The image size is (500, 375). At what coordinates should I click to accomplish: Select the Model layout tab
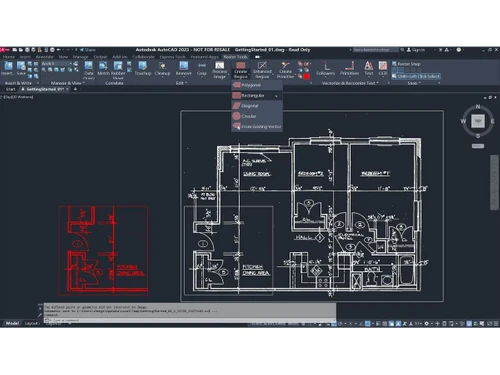pos(12,323)
